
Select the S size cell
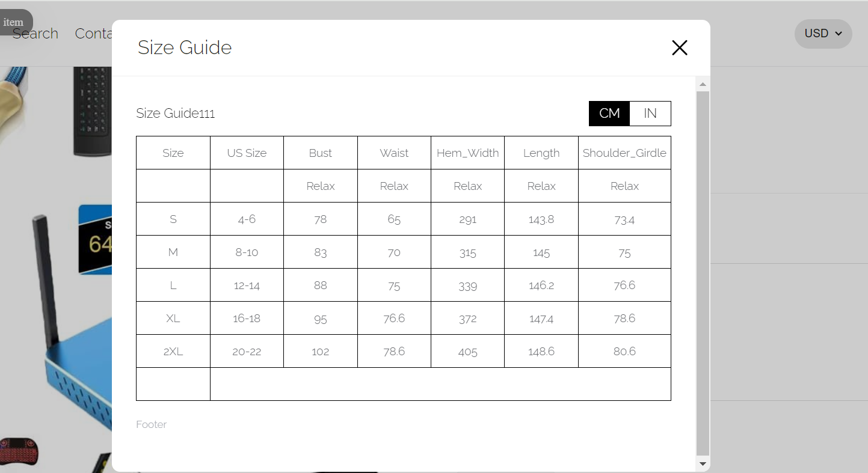coord(173,219)
